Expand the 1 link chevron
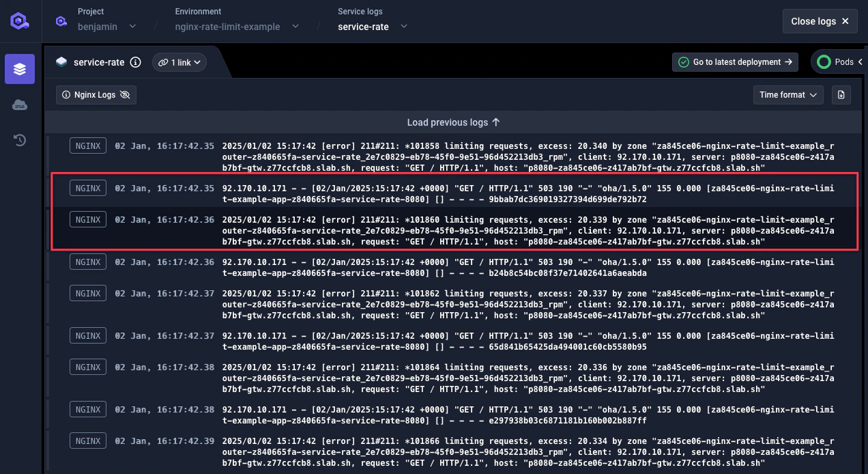 tap(197, 61)
